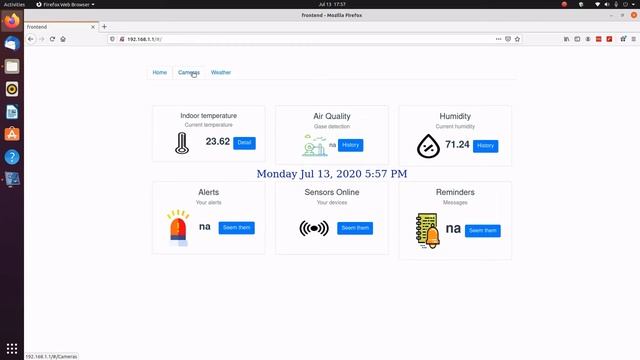This screenshot has height=360, width=640.
Task: Click the 71.24 humidity value
Action: click(457, 144)
